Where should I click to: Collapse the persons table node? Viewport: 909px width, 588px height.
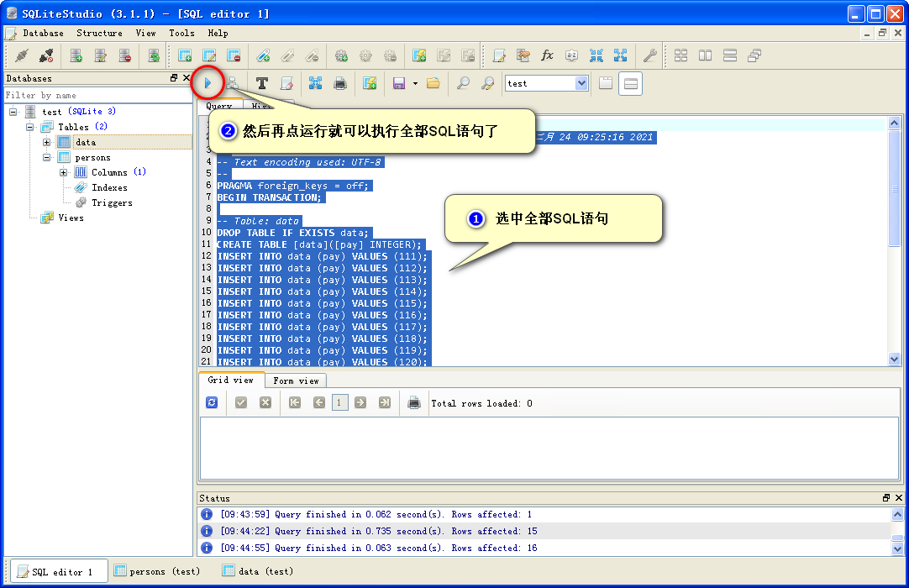pos(46,157)
